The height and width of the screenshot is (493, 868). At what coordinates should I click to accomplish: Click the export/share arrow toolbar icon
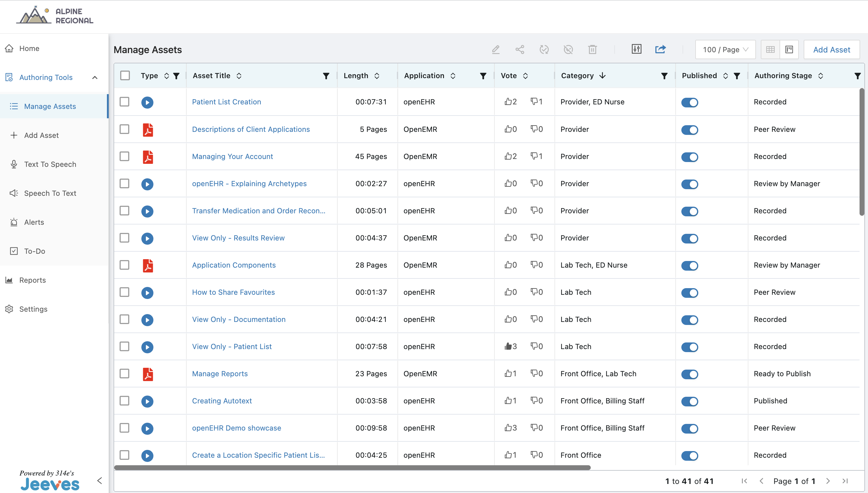(x=660, y=49)
